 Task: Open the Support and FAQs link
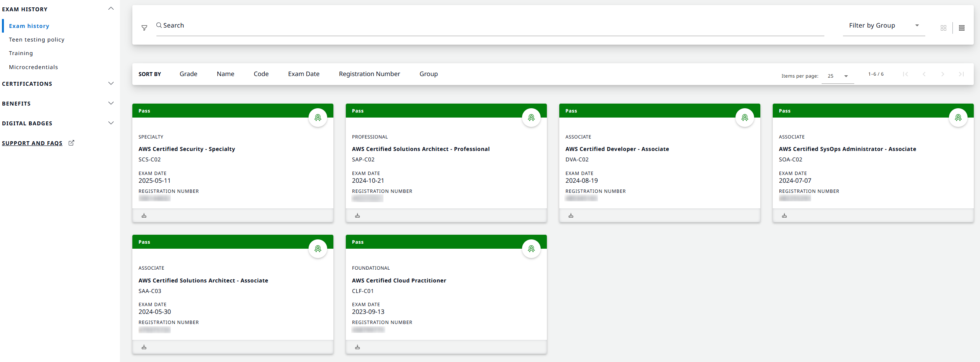click(32, 143)
